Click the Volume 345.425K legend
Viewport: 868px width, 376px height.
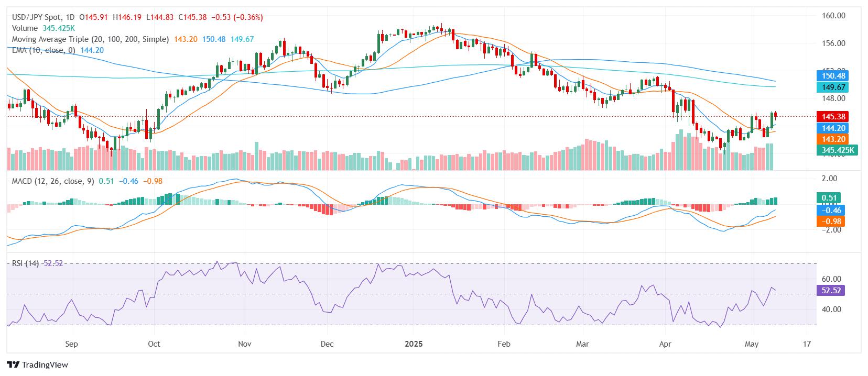click(44, 28)
